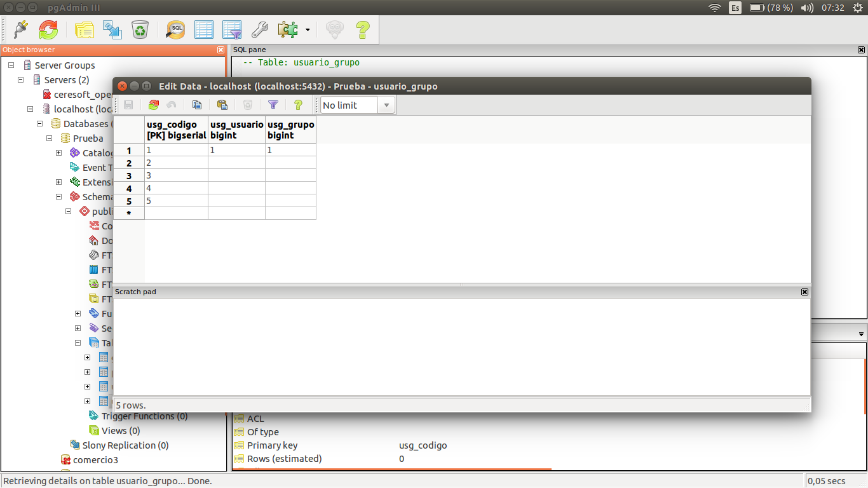
Task: Close the Scratch pad panel
Action: tap(804, 292)
